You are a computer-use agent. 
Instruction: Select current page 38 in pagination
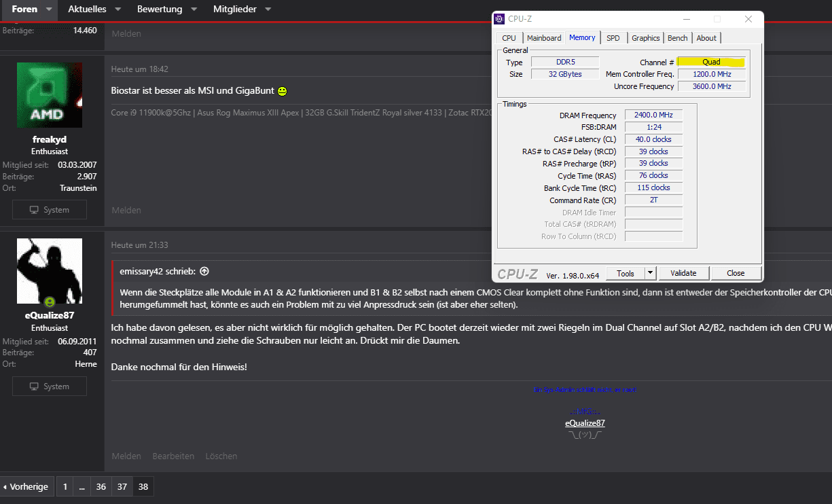pyautogui.click(x=143, y=486)
